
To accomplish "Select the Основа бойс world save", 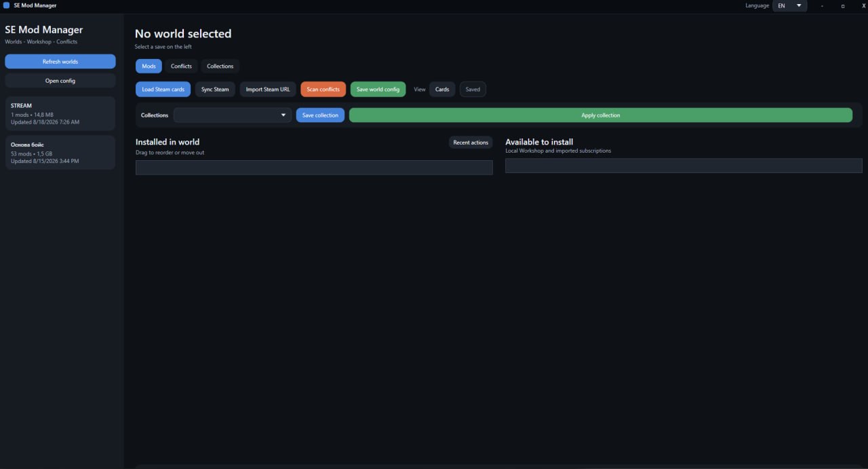I will click(x=60, y=153).
